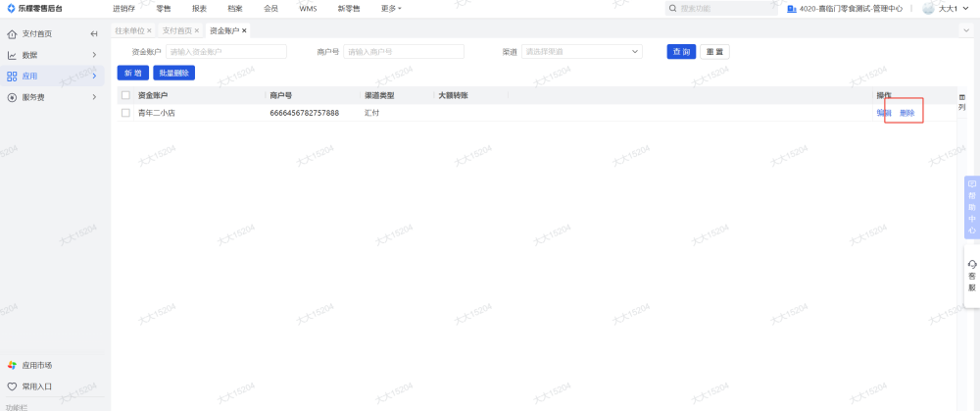This screenshot has height=411, width=980.
Task: Open the 进销存 top menu
Action: (x=123, y=9)
